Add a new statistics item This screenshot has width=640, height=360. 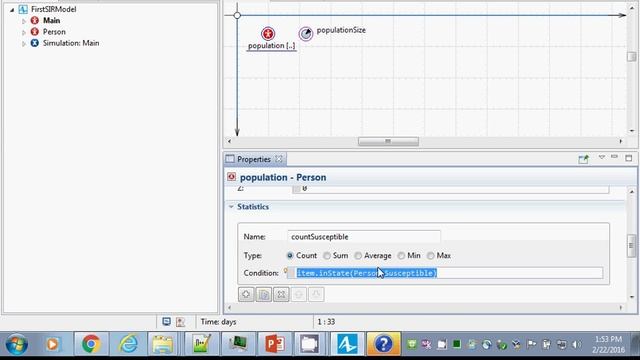tap(246, 294)
